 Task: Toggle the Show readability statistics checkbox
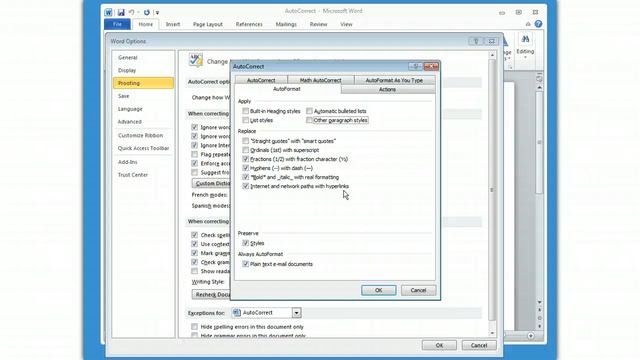click(194, 271)
